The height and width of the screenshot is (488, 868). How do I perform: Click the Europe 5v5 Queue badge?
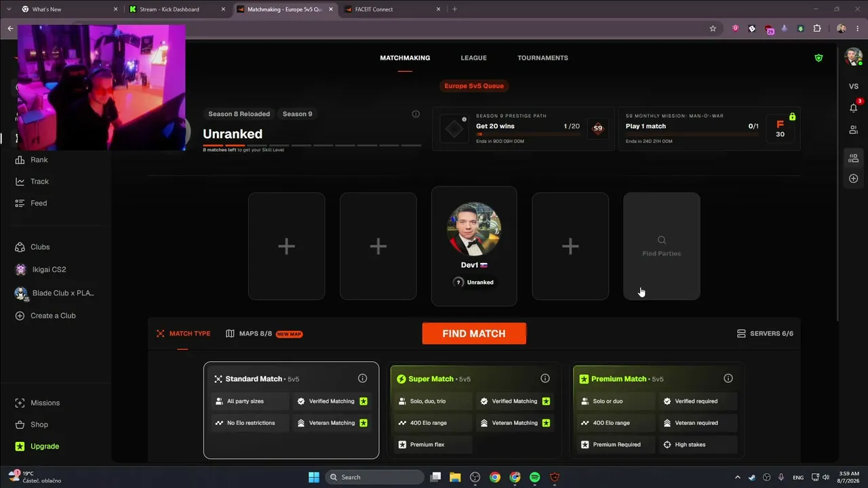tap(474, 86)
